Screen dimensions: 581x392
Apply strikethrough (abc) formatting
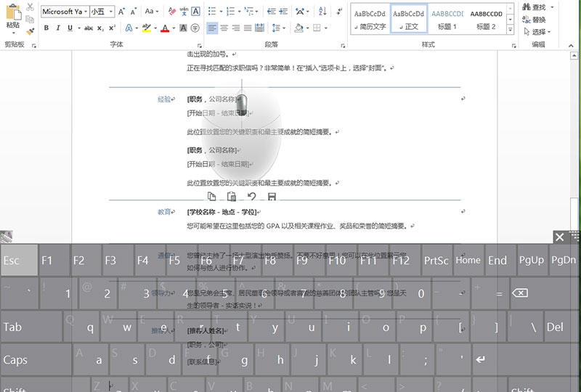click(x=88, y=28)
